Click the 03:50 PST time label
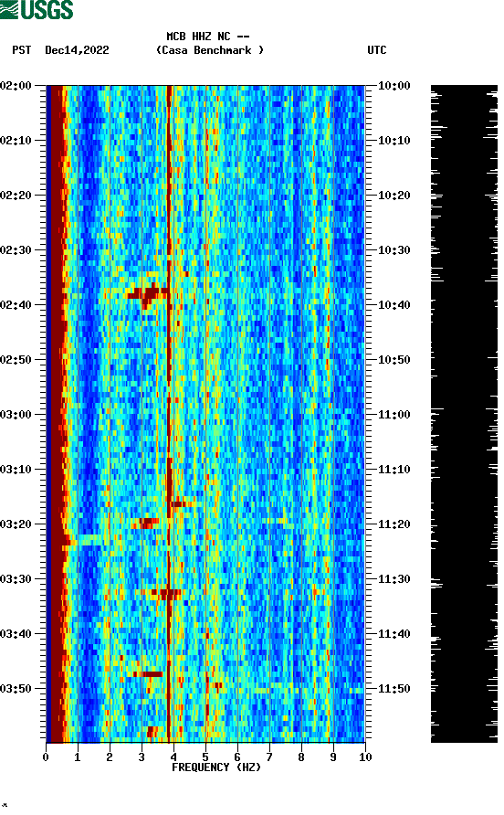 (16, 689)
